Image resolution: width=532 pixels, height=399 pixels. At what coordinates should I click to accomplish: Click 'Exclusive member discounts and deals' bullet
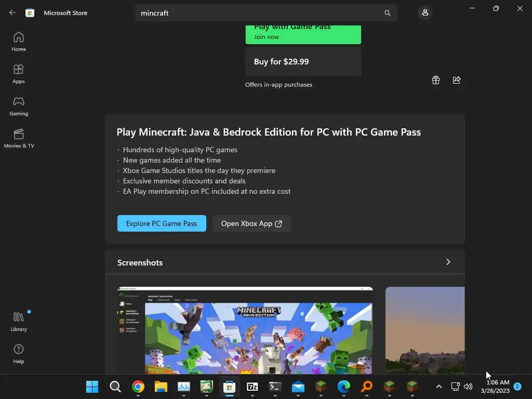184,181
